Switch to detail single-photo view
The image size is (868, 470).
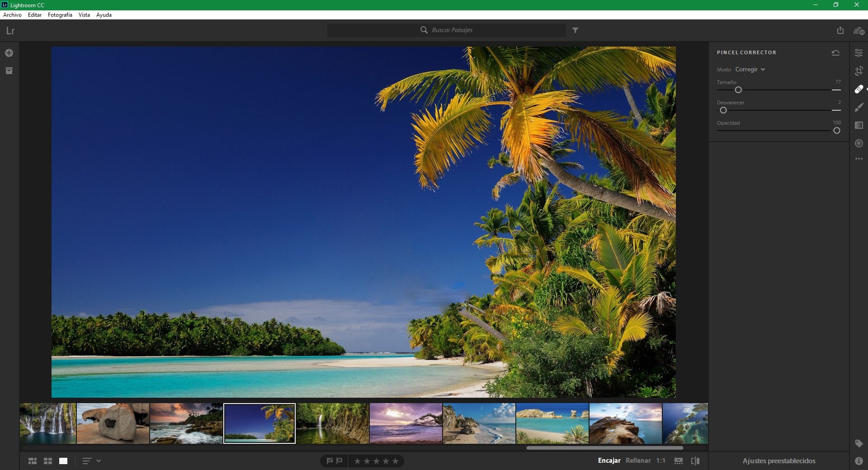(x=63, y=461)
